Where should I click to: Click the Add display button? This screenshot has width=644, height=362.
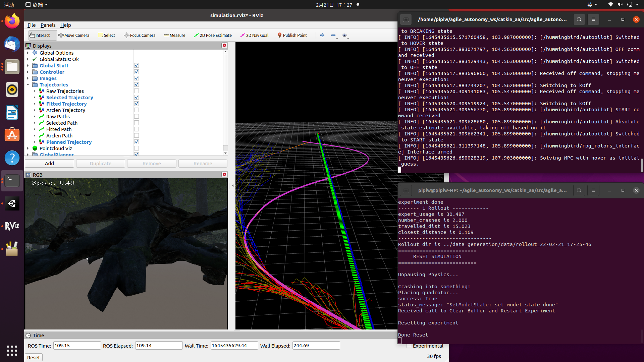click(x=49, y=164)
